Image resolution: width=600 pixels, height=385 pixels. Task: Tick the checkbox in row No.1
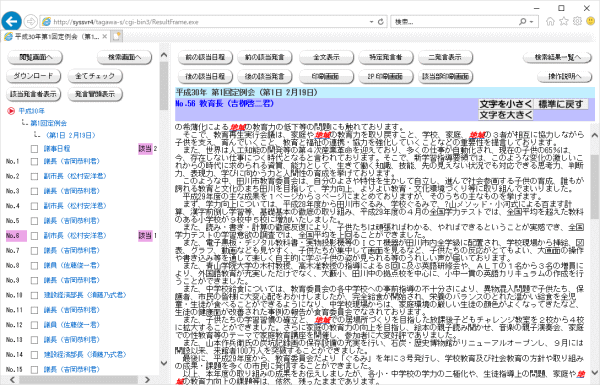[34, 162]
